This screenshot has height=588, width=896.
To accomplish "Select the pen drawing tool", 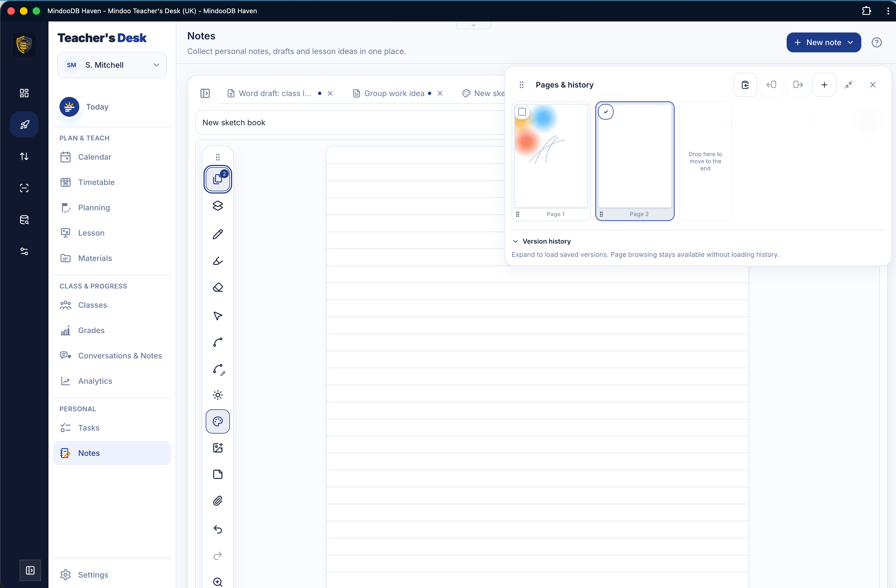I will pyautogui.click(x=218, y=234).
